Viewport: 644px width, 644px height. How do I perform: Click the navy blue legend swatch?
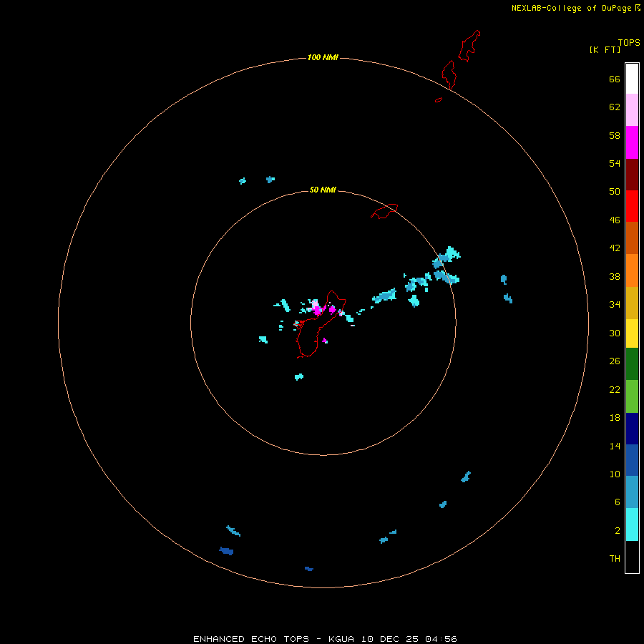(632, 429)
